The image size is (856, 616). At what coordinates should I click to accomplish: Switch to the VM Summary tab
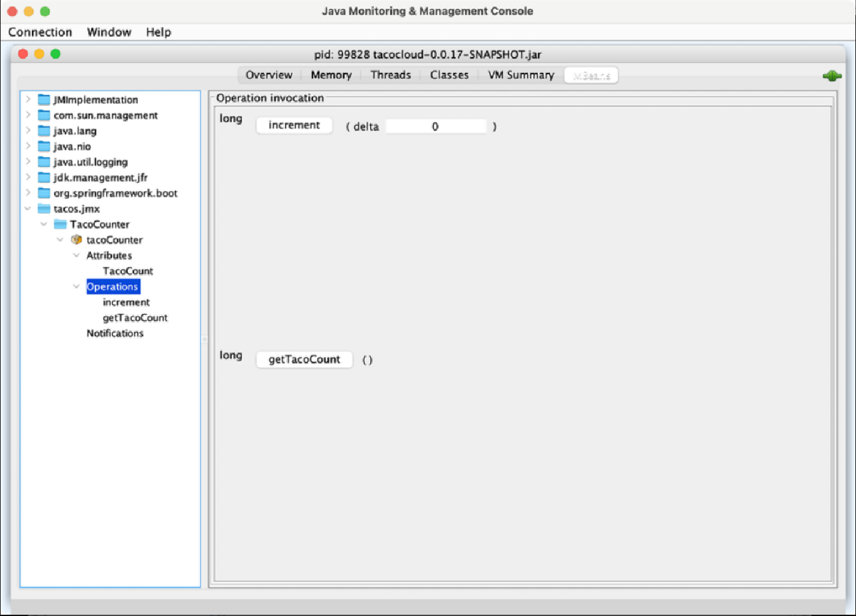[521, 75]
